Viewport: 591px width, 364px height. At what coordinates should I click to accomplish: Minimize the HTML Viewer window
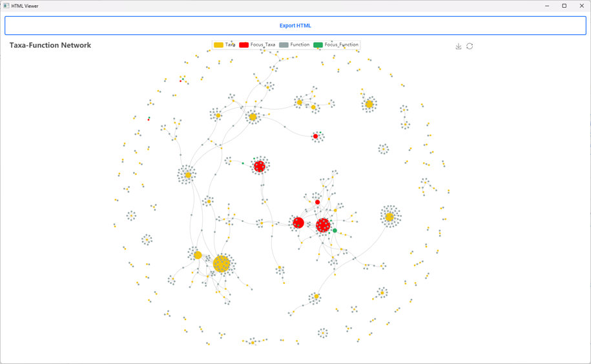point(547,6)
